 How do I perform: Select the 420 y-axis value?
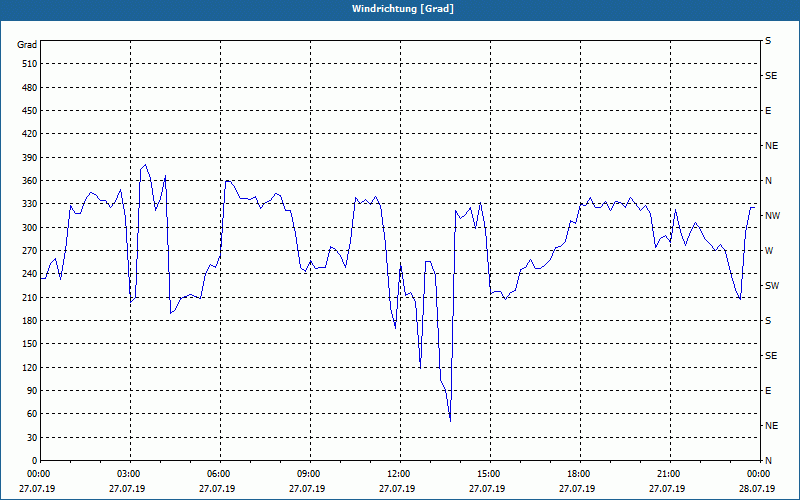coord(30,134)
